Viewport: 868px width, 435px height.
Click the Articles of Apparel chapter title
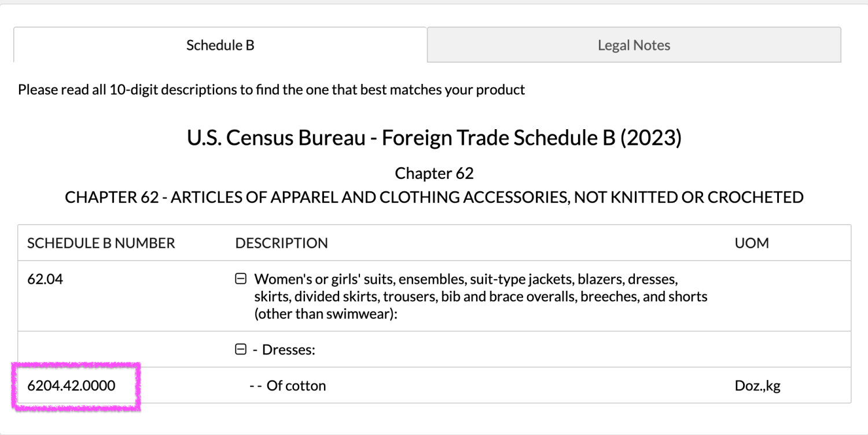[434, 197]
